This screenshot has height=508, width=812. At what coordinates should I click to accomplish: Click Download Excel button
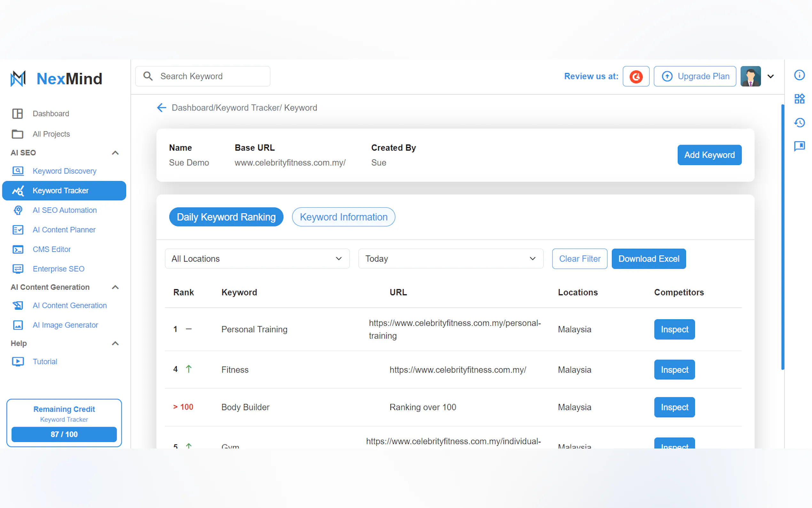click(x=648, y=259)
